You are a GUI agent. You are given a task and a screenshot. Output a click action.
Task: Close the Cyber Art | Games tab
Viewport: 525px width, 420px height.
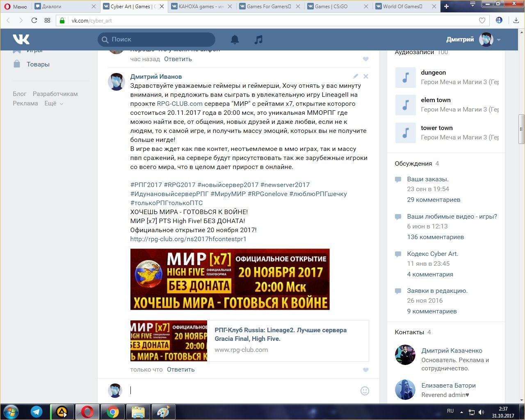point(162,7)
